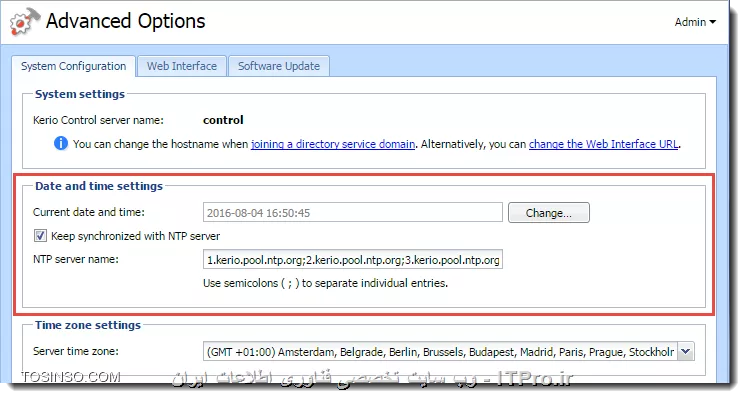Open the change the Web Interface URL link
This screenshot has height=398, width=745.
(x=603, y=144)
